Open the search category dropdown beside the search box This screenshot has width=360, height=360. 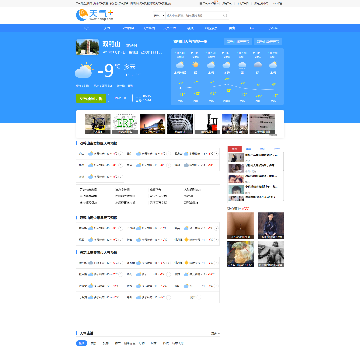pos(159,15)
